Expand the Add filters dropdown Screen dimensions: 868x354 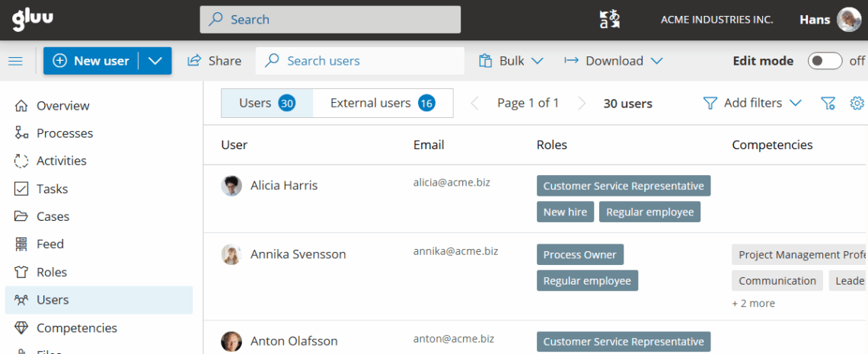pos(752,103)
